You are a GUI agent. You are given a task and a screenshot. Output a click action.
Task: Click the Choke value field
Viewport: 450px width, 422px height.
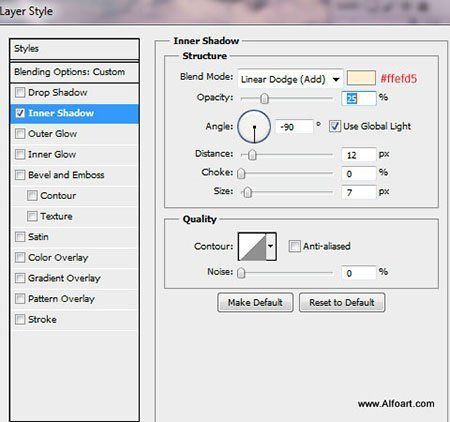[x=359, y=174]
